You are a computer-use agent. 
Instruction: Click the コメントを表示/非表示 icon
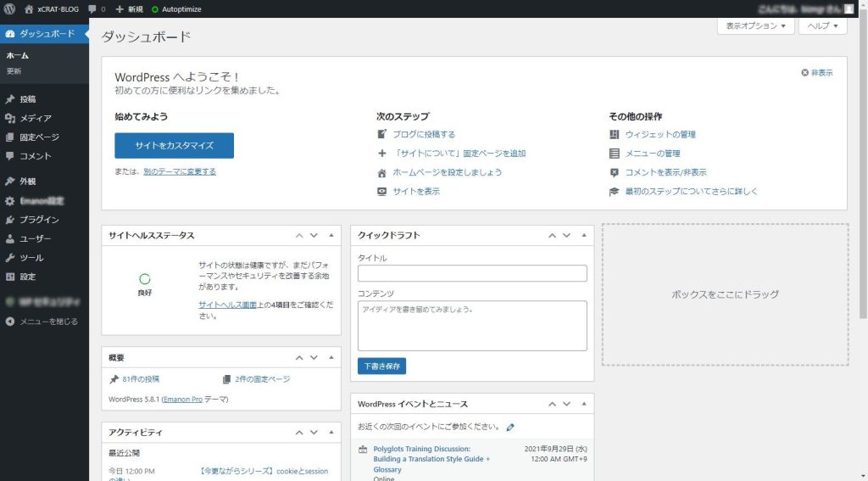[x=614, y=173]
